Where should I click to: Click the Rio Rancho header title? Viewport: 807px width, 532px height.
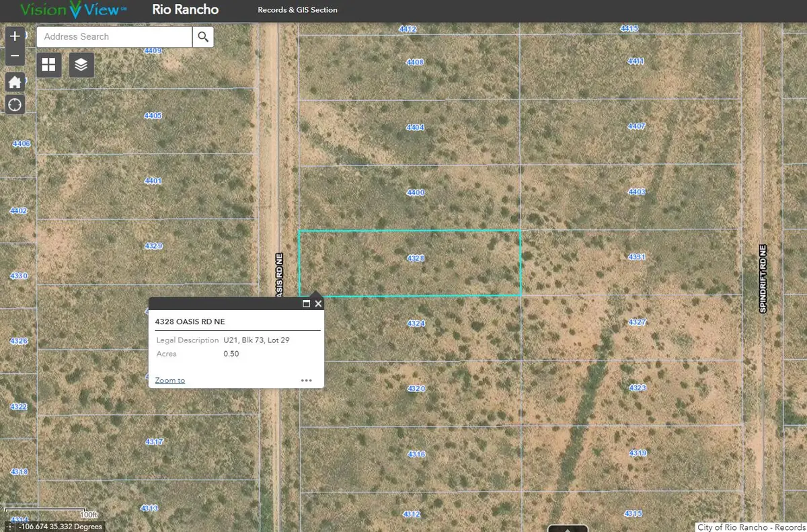coord(185,10)
